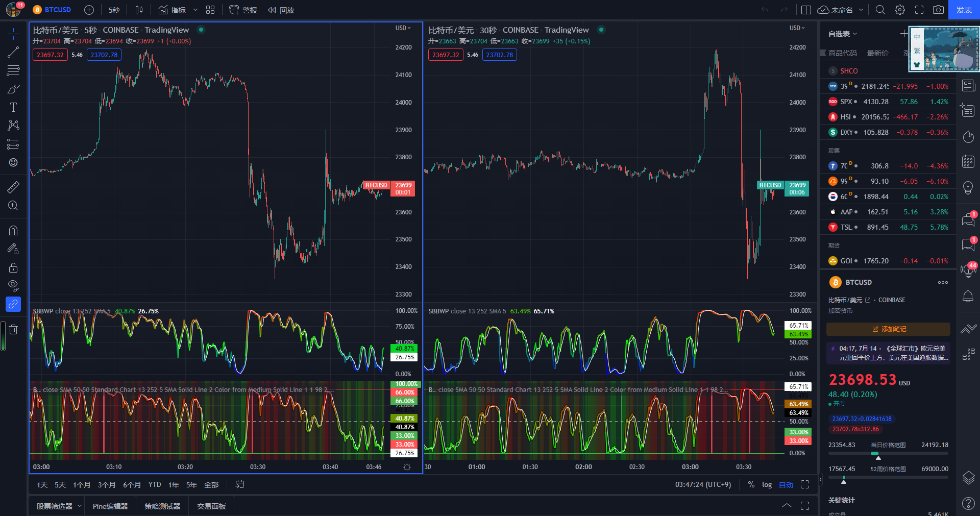Expand the 股票筛选器 screener dropdown arrow
Viewport: 980px width, 516px height.
[80, 506]
